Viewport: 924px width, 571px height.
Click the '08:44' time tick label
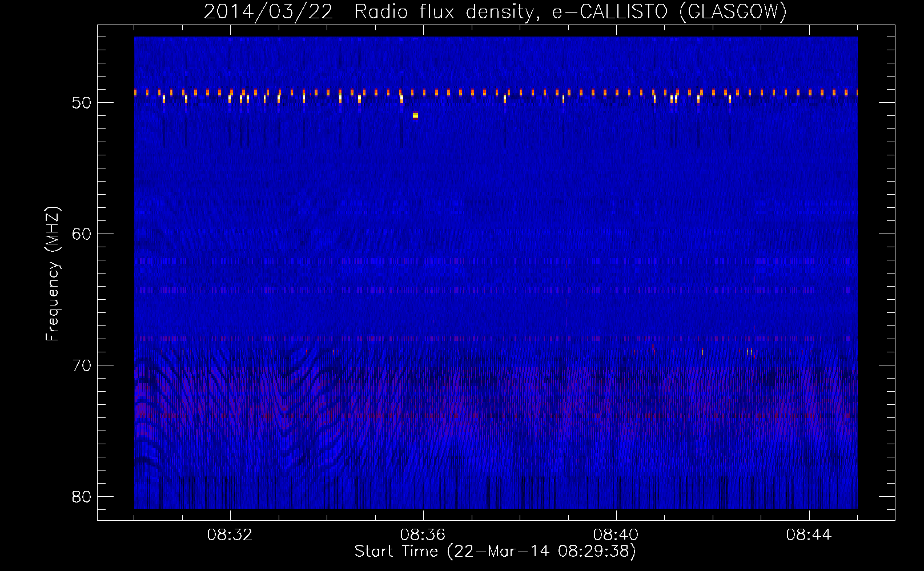809,535
